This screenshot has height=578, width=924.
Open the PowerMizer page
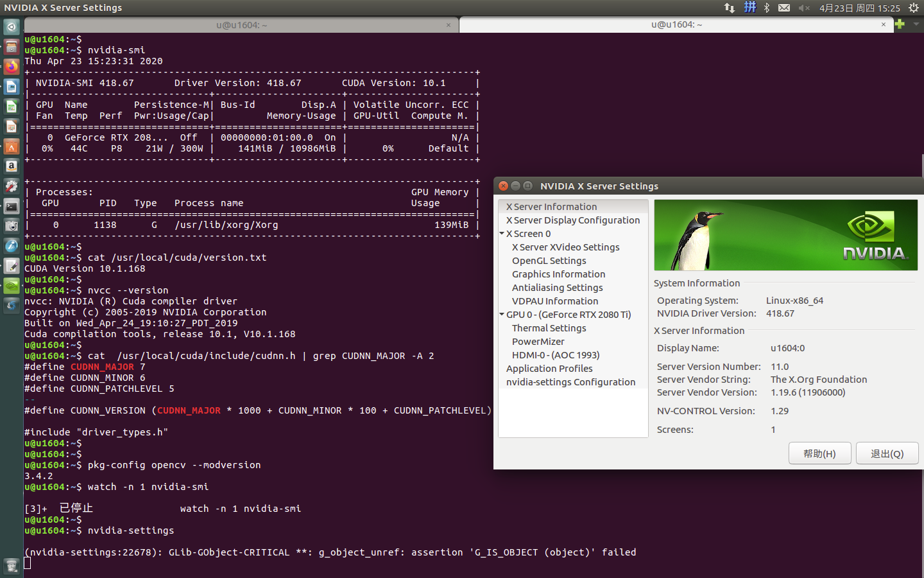click(x=538, y=342)
